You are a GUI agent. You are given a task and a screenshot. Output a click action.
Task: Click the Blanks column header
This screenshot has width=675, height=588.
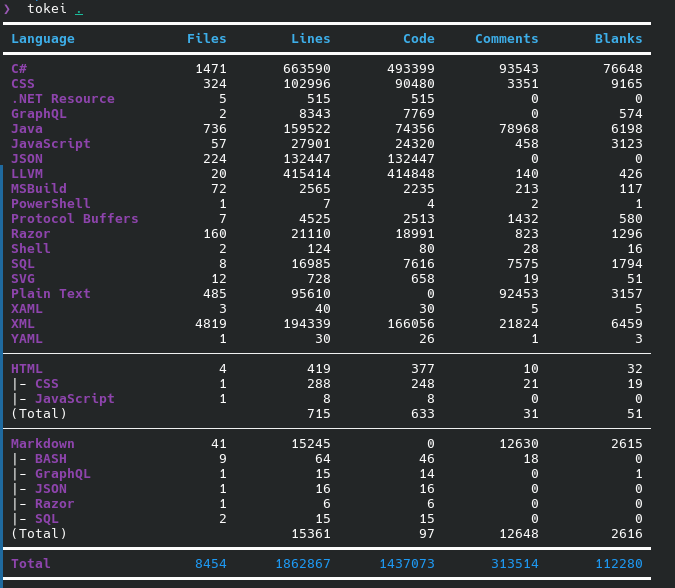click(x=619, y=39)
